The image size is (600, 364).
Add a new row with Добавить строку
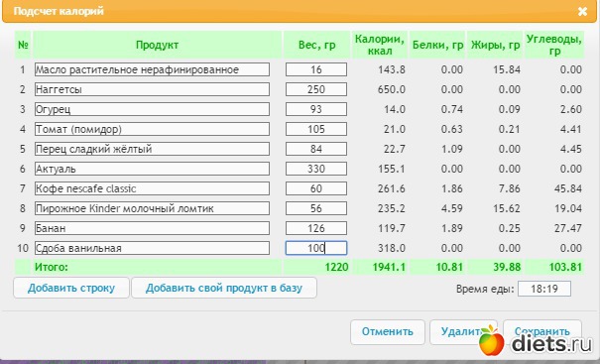[71, 288]
